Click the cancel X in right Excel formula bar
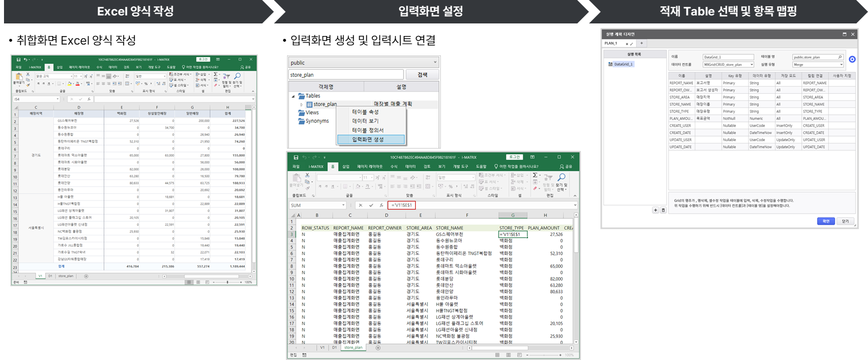This screenshot has width=868, height=360. coord(360,205)
